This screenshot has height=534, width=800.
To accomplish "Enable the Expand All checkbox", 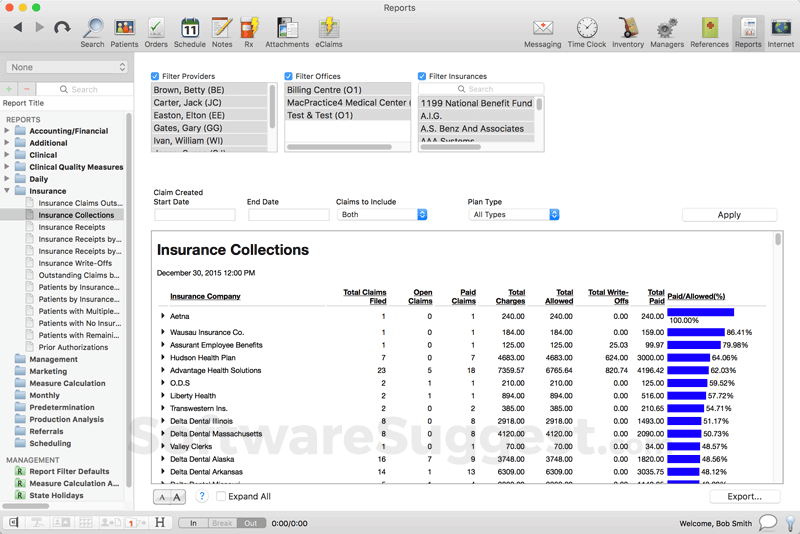I will pos(221,496).
